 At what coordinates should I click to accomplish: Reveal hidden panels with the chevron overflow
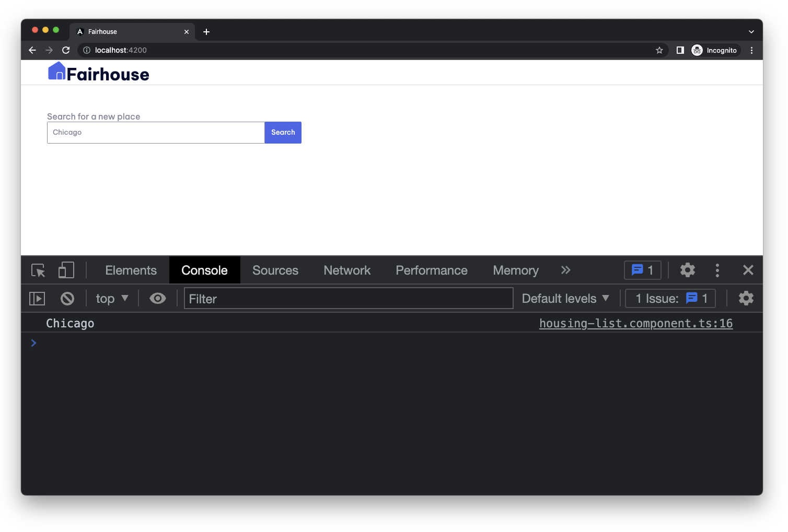(x=565, y=270)
